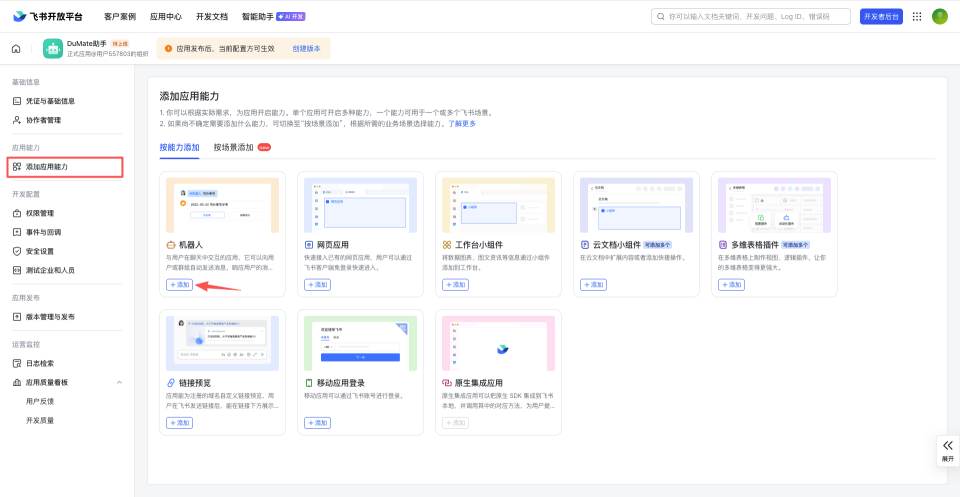Open 协作者管理 in sidebar
The width and height of the screenshot is (960, 497).
point(43,120)
